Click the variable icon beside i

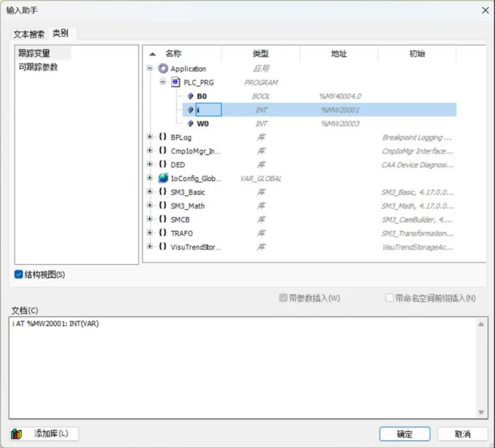click(x=190, y=110)
